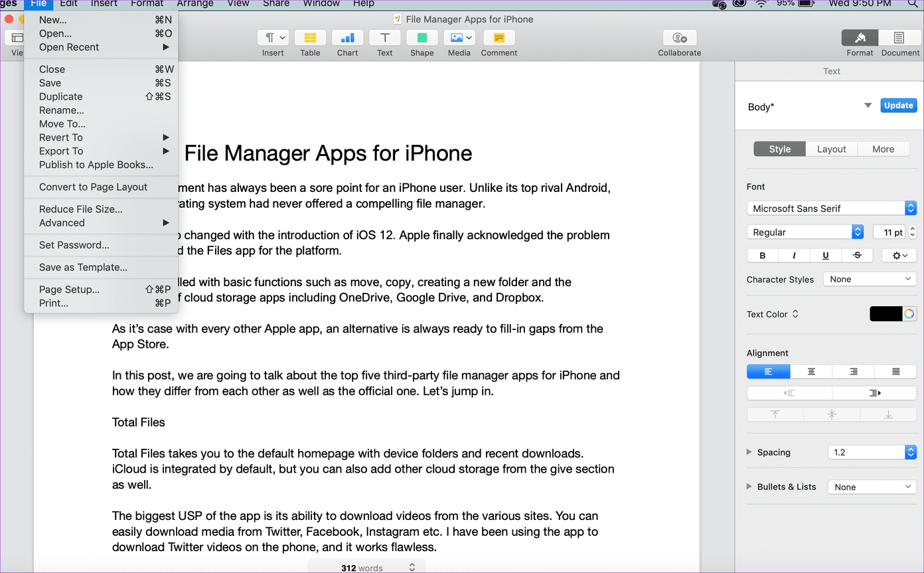Screen dimensions: 924x573
Task: Toggle Bold text style button
Action: (x=763, y=256)
